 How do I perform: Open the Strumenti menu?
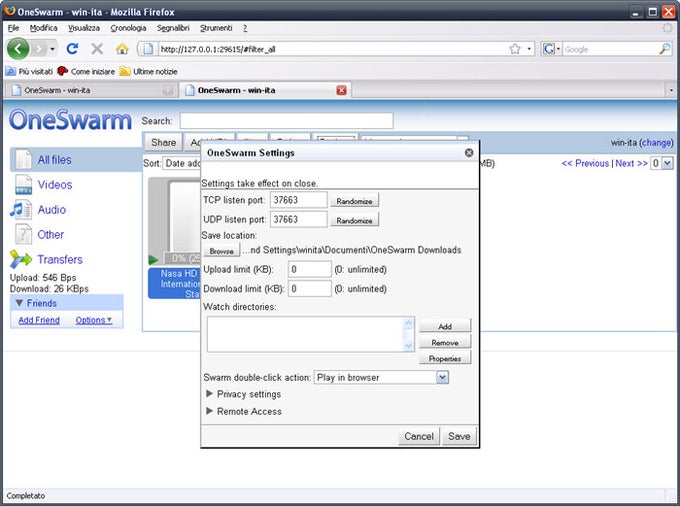(x=216, y=28)
